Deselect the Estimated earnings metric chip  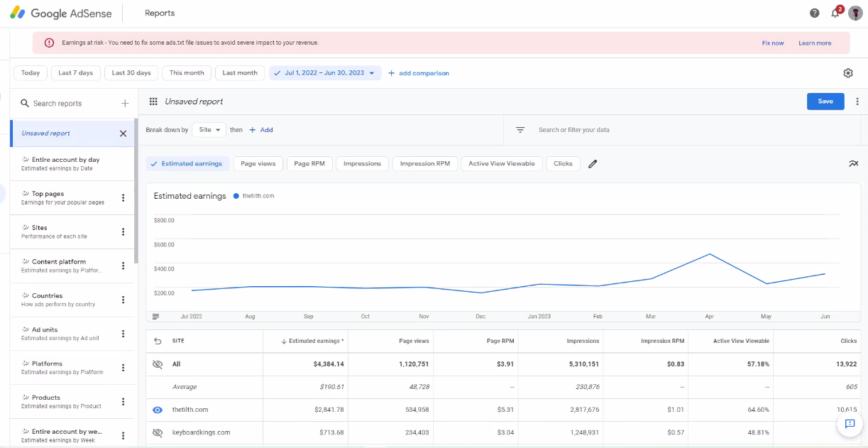point(187,164)
